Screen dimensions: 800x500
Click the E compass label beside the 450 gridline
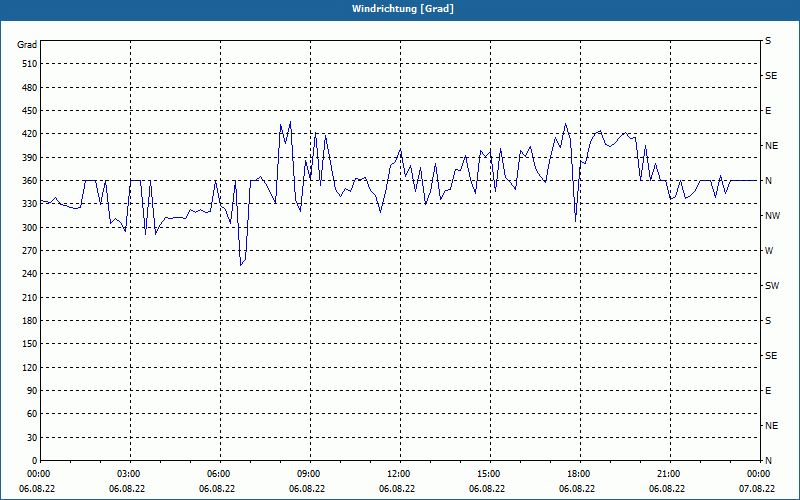[768, 111]
